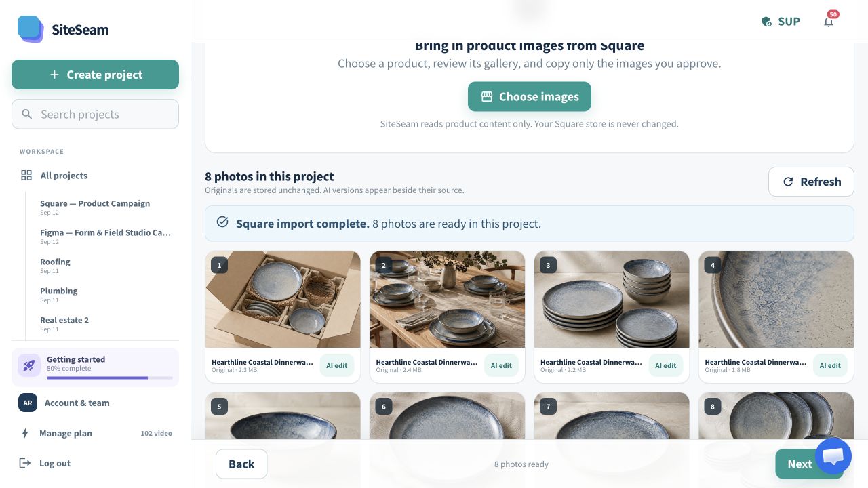Refresh the photo list
Screen dimensions: 868x488
coord(811,182)
